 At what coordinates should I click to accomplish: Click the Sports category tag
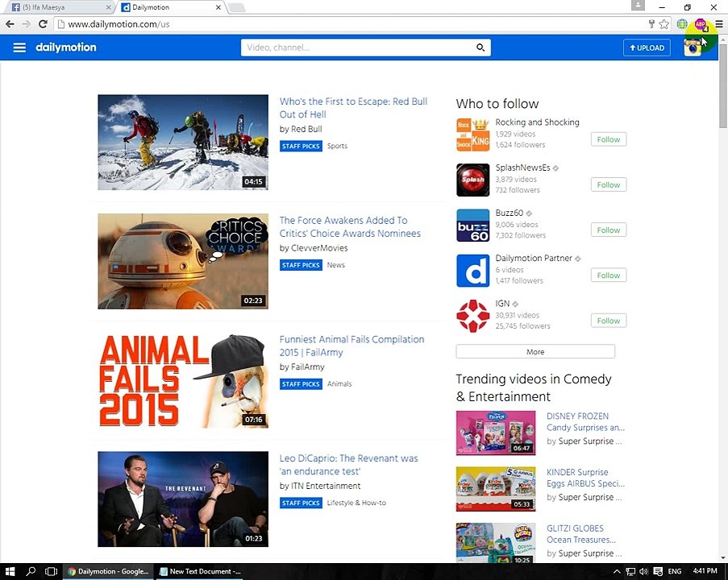337,146
